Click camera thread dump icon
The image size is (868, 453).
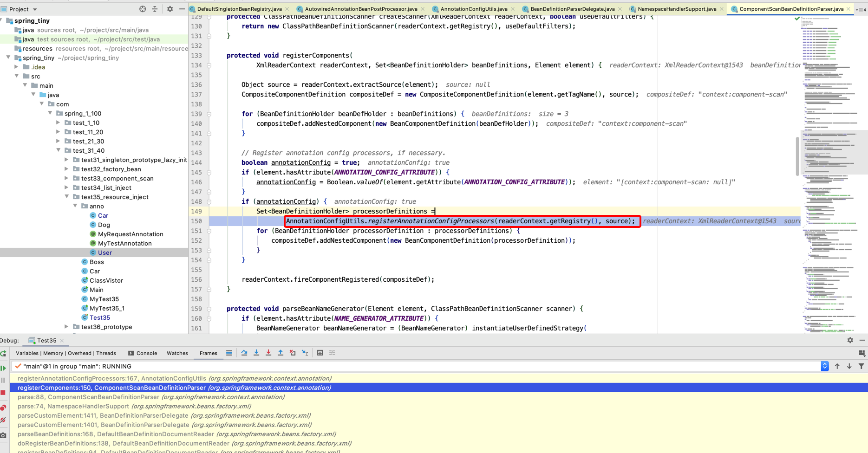[x=3, y=435]
